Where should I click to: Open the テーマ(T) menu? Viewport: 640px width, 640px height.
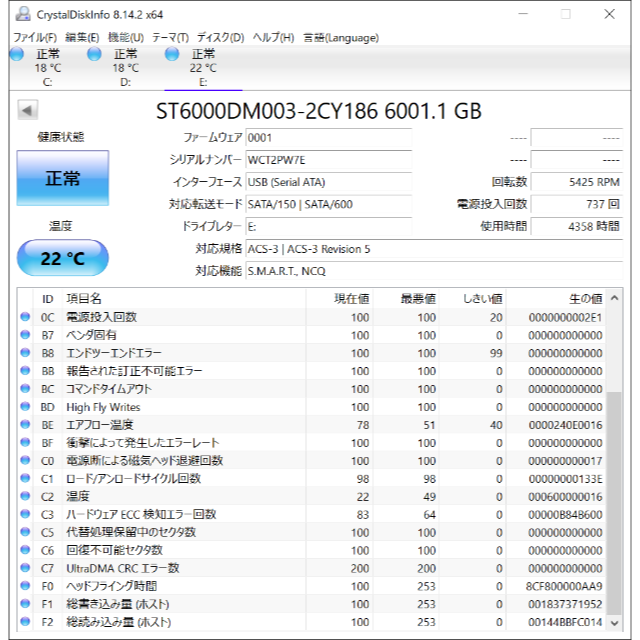[x=171, y=38]
